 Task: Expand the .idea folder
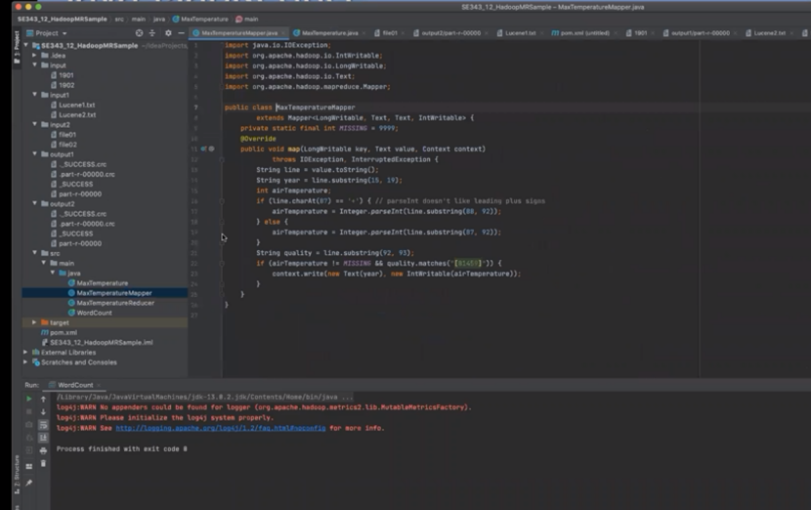35,56
